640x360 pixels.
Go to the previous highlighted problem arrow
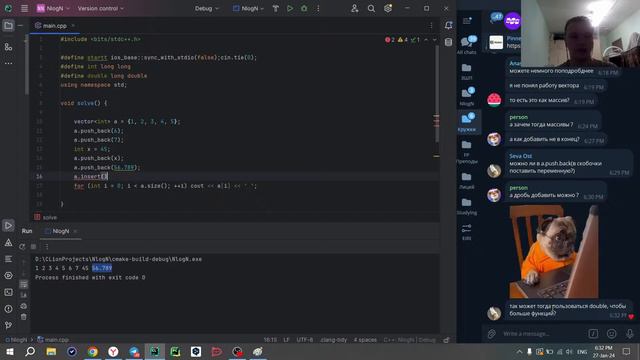(x=426, y=40)
